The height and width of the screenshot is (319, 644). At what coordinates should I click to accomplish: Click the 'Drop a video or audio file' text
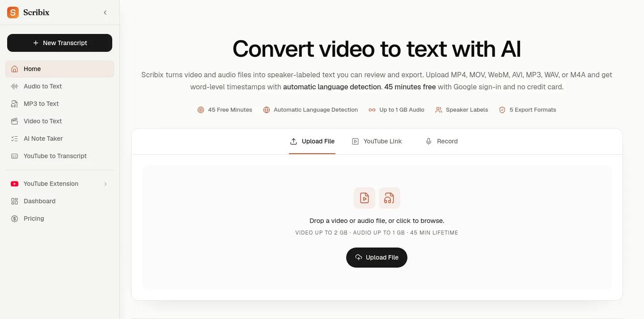pos(377,221)
